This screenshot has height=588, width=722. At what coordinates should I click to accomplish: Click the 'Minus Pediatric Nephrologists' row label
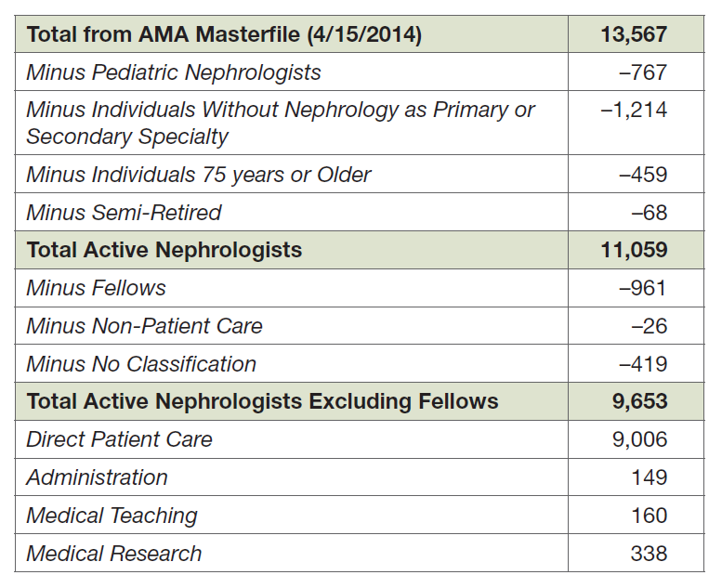174,72
